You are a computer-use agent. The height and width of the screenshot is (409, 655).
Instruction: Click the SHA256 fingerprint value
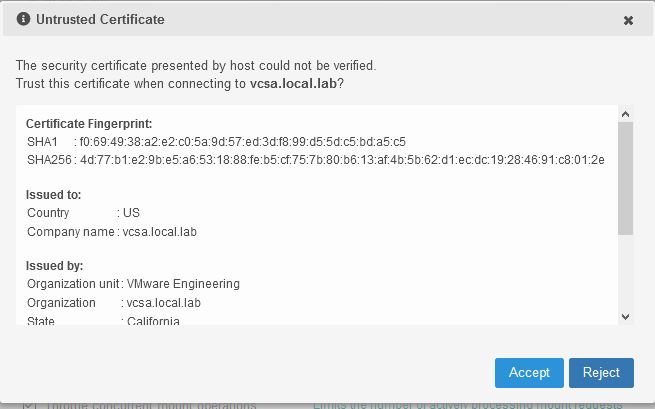pyautogui.click(x=342, y=160)
